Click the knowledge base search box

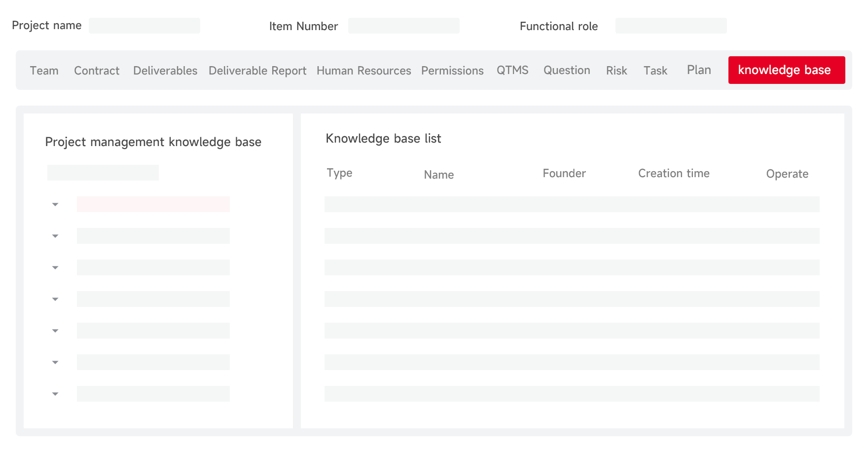(103, 173)
